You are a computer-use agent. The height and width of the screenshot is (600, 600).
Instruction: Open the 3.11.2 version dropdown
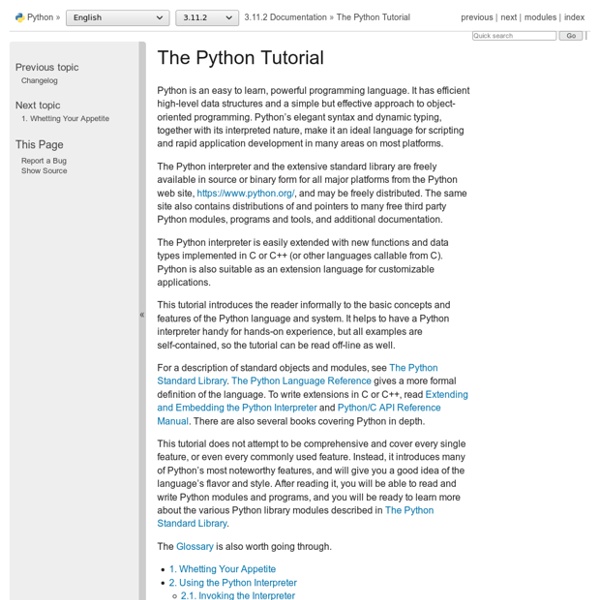click(x=207, y=18)
